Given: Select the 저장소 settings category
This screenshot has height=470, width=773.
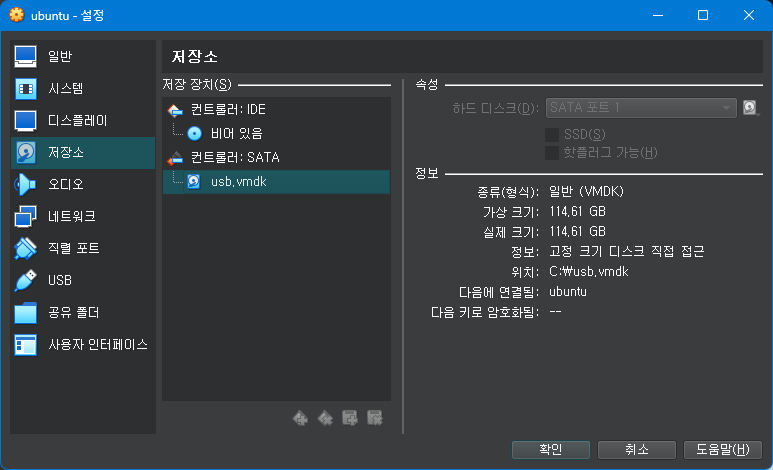Looking at the screenshot, I should [x=83, y=152].
